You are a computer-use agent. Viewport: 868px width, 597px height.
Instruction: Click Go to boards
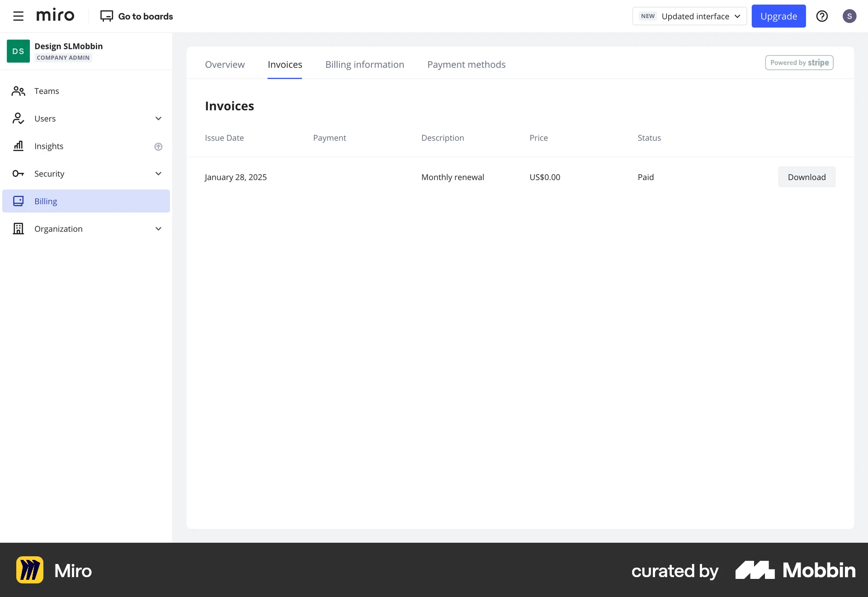coord(137,16)
